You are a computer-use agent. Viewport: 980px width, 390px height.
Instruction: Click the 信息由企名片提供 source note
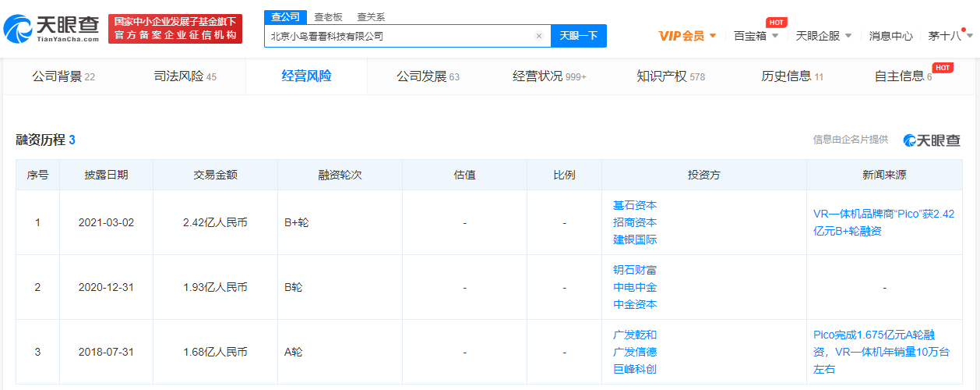click(851, 140)
